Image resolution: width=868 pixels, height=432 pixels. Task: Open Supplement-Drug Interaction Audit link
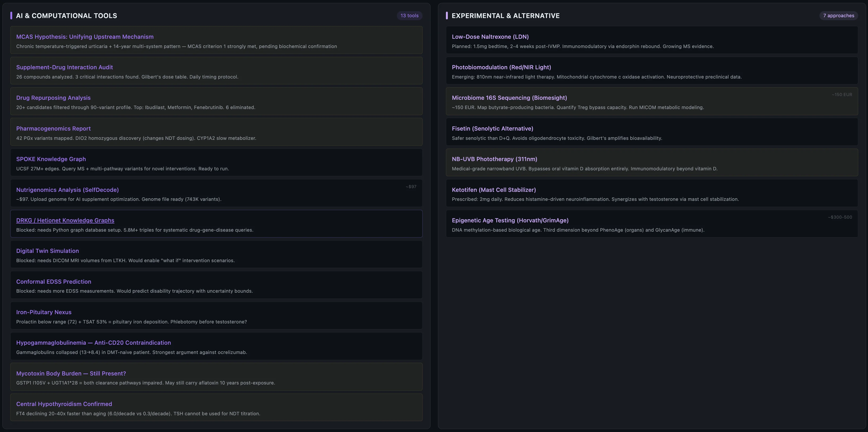point(64,67)
